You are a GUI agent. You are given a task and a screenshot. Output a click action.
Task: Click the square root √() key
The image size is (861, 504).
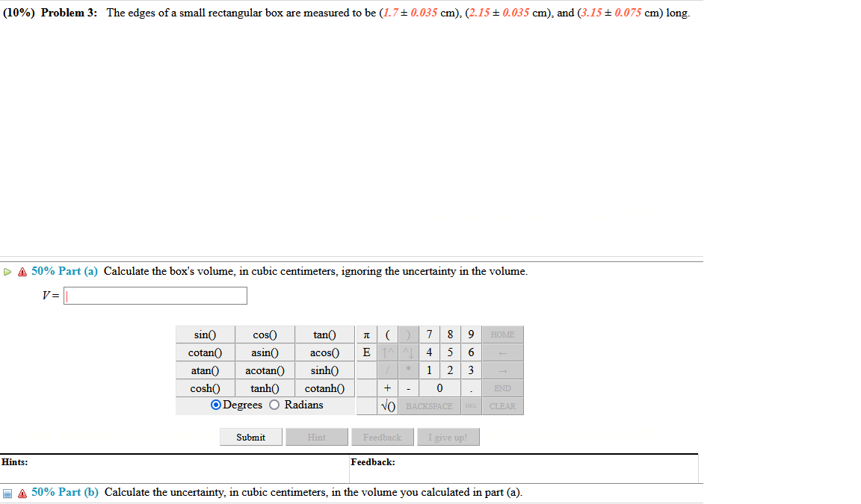point(388,405)
